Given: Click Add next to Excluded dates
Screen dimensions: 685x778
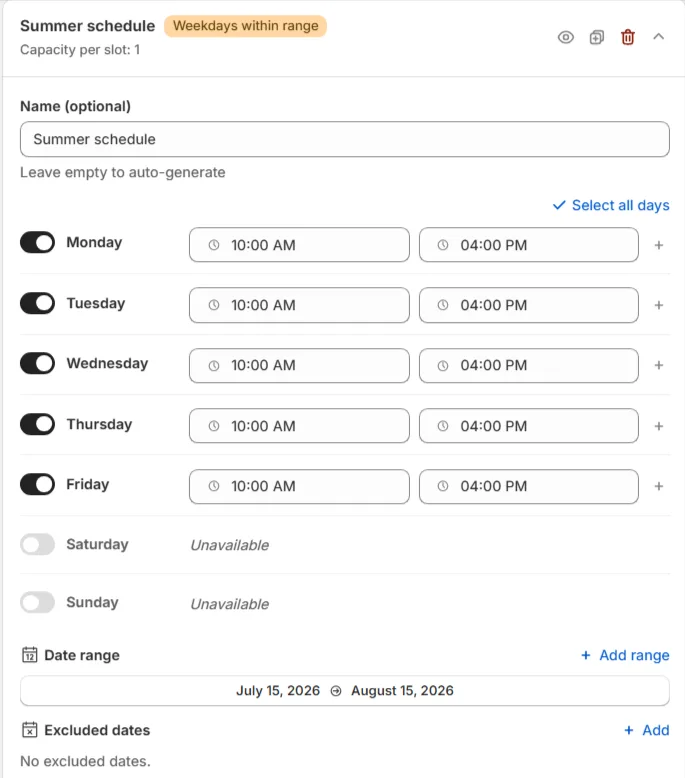Looking at the screenshot, I should [647, 730].
